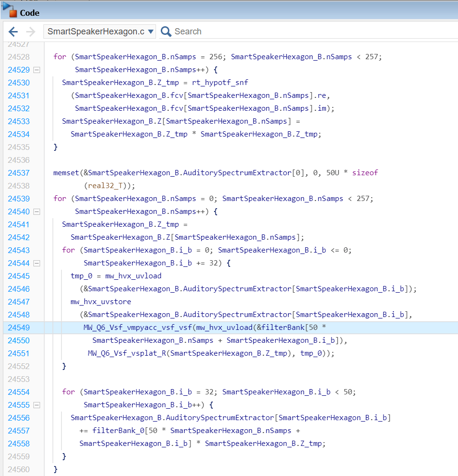Collapse the for loop at line 24529
Viewport: 458px width, 476px height.
pos(37,70)
